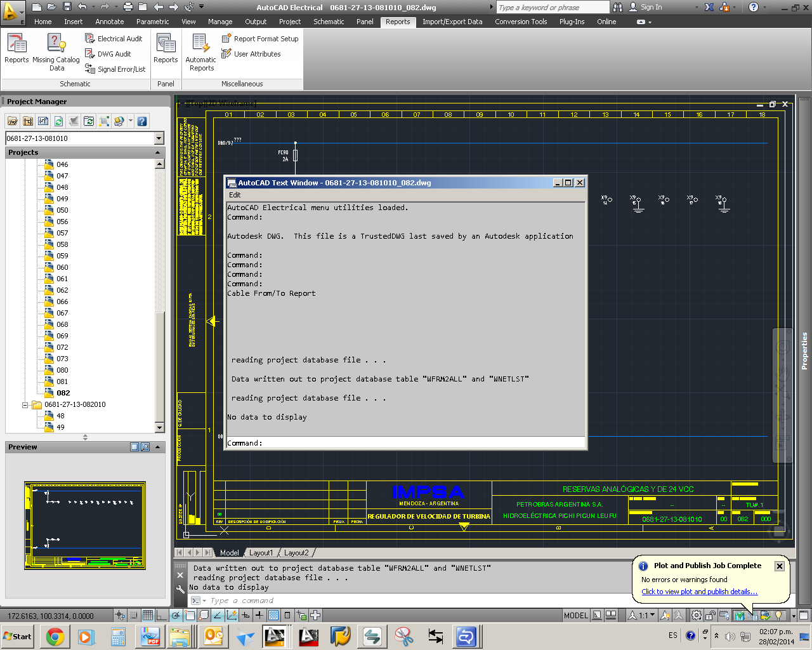Open User Attributes tool

point(251,54)
